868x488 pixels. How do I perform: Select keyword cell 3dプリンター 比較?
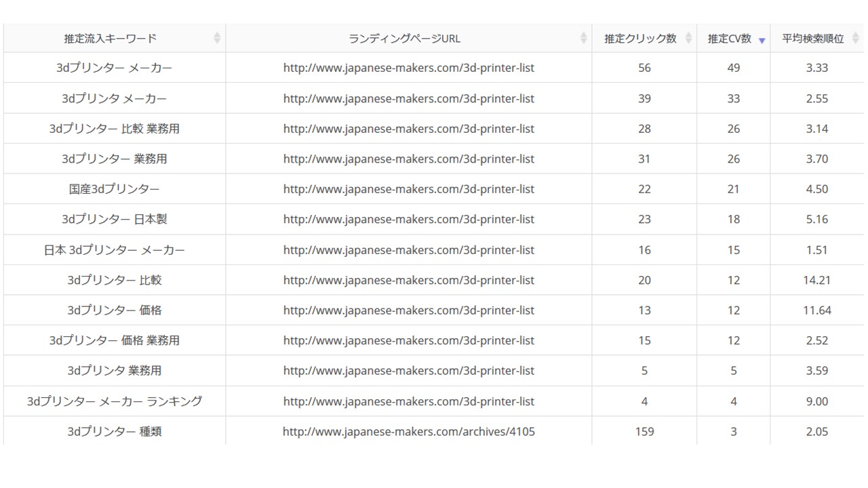click(115, 280)
